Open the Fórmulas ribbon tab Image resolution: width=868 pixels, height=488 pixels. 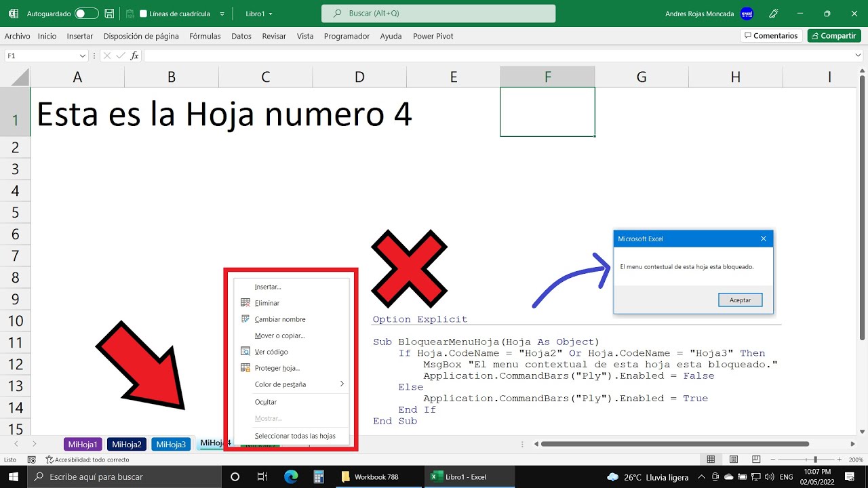click(205, 36)
